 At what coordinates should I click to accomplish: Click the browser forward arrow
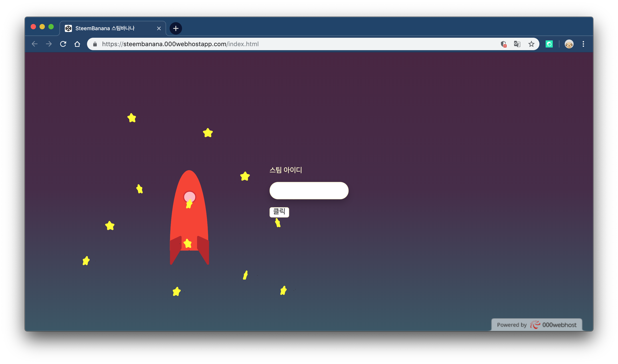(49, 44)
